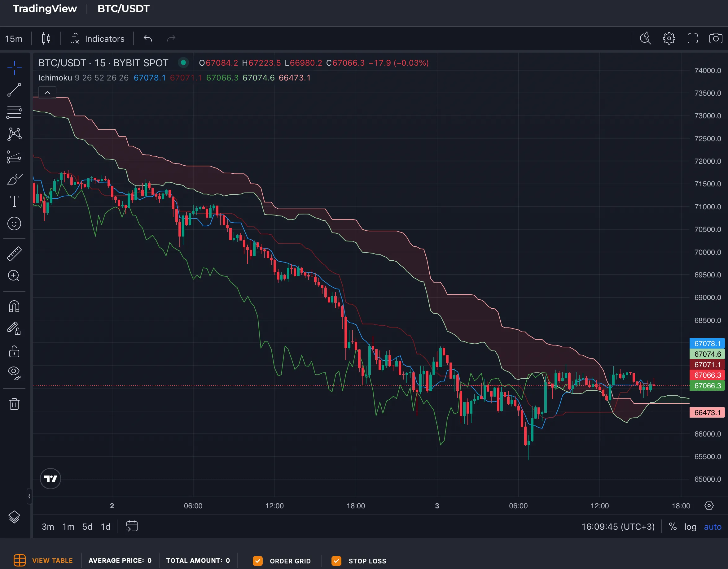Select the trend line drawing tool
This screenshot has width=728, height=569.
pyautogui.click(x=14, y=90)
